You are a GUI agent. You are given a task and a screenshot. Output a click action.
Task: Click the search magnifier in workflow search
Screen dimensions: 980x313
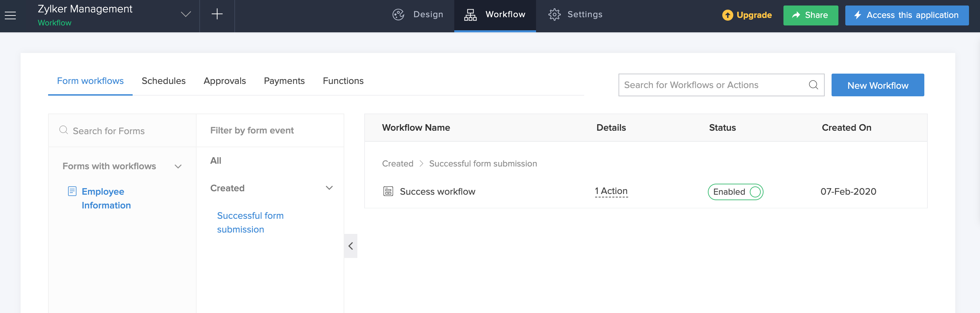(813, 85)
